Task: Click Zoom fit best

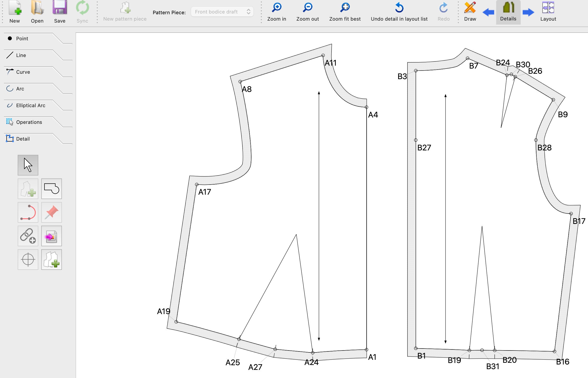Action: (x=345, y=11)
